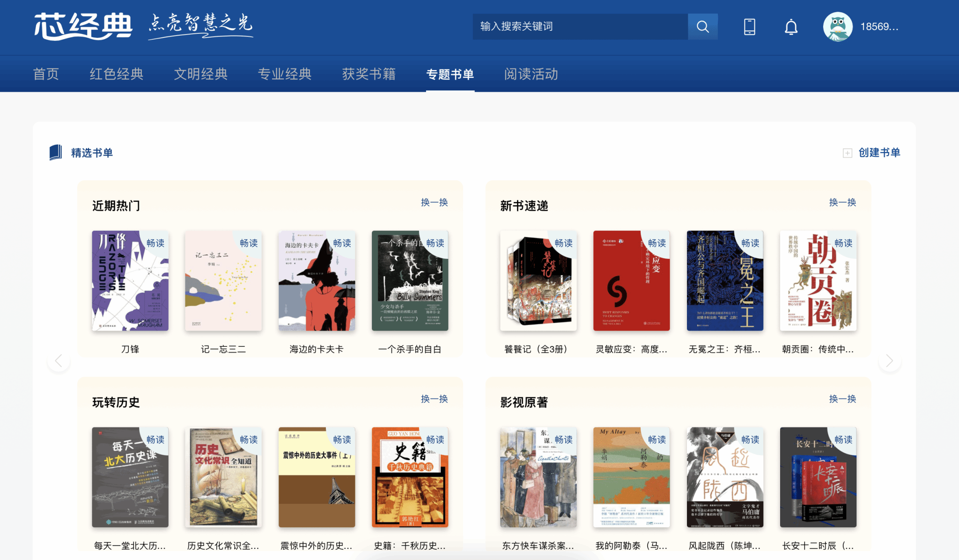Click the plus icon beside 创建书单

(x=847, y=153)
